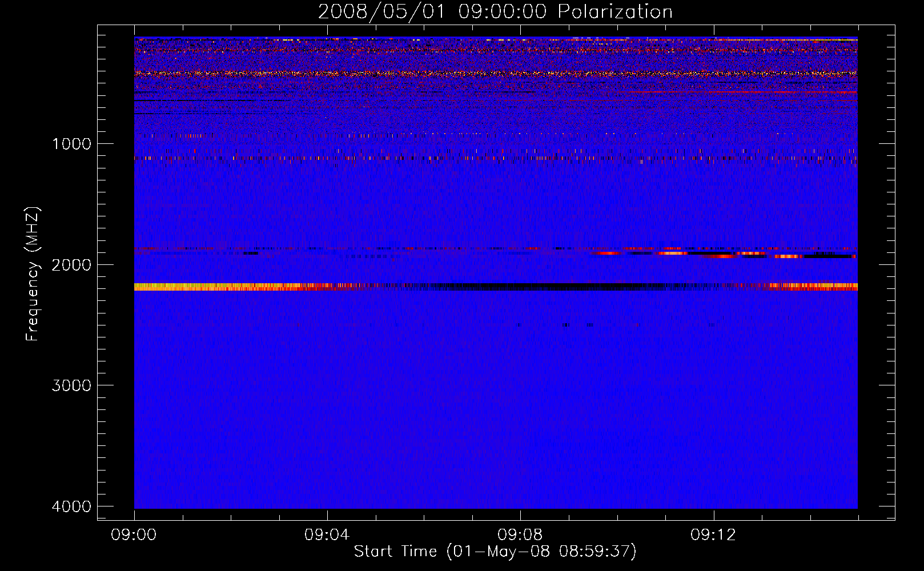Select the 'Frequency (MHZ)' y-axis label
Image resolution: width=924 pixels, height=571 pixels.
(33, 274)
